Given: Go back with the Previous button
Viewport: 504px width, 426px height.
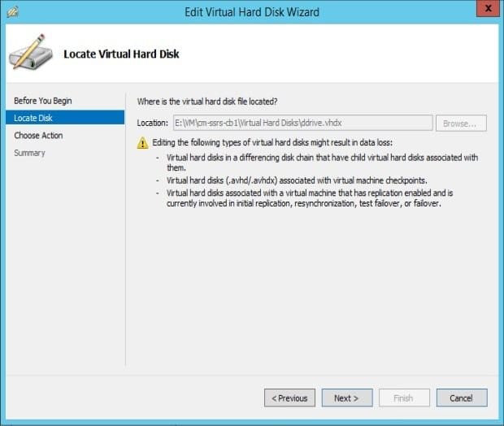Looking at the screenshot, I should point(289,398).
